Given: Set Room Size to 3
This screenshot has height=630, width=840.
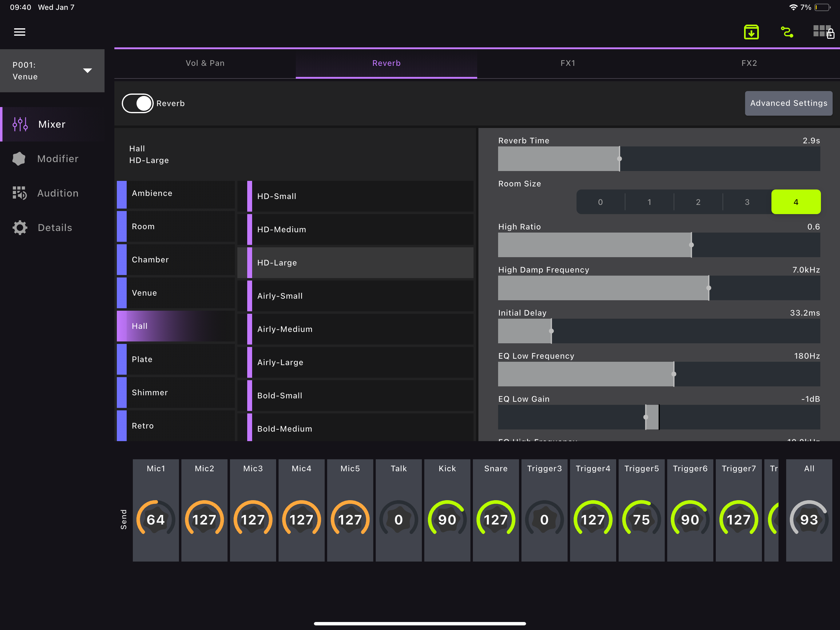Looking at the screenshot, I should (747, 202).
